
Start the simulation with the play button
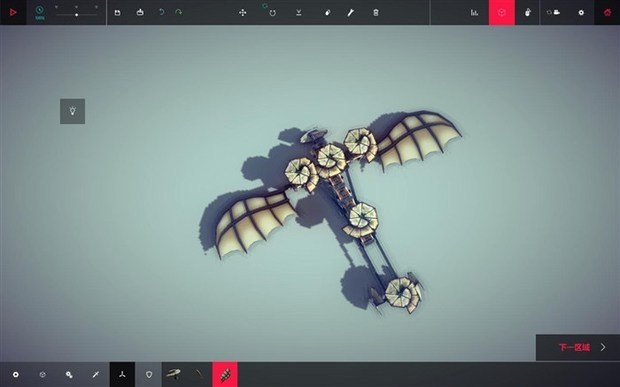coord(13,12)
